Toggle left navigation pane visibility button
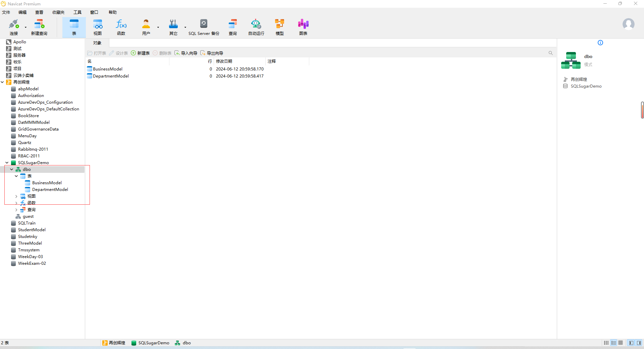The width and height of the screenshot is (644, 349). pyautogui.click(x=631, y=343)
